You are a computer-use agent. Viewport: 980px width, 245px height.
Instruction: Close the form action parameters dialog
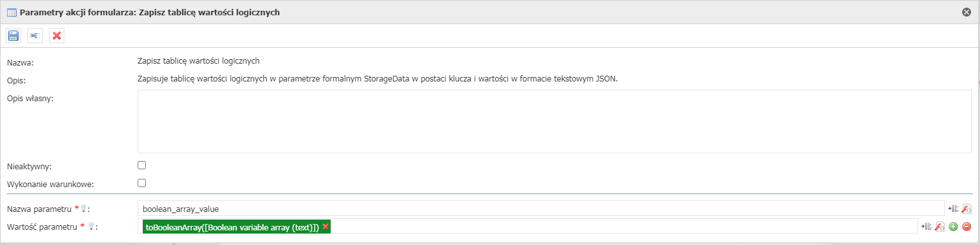point(966,11)
